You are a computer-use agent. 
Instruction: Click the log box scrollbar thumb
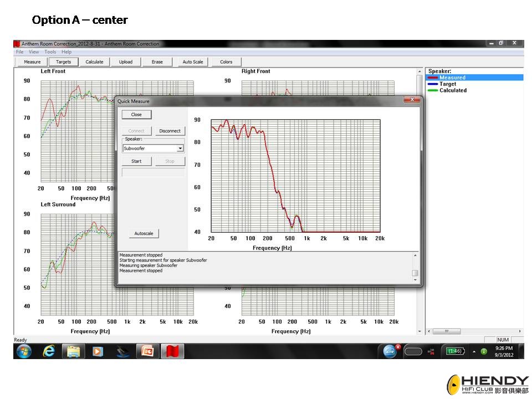coord(415,273)
